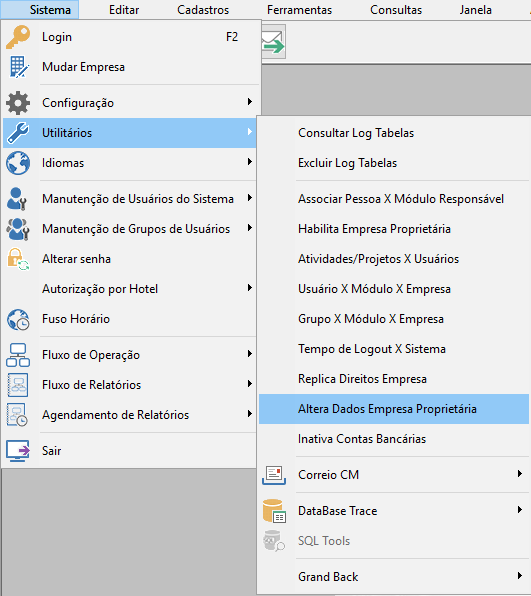531x596 pixels.
Task: Open the Ferramentas menu
Action: coord(299,10)
